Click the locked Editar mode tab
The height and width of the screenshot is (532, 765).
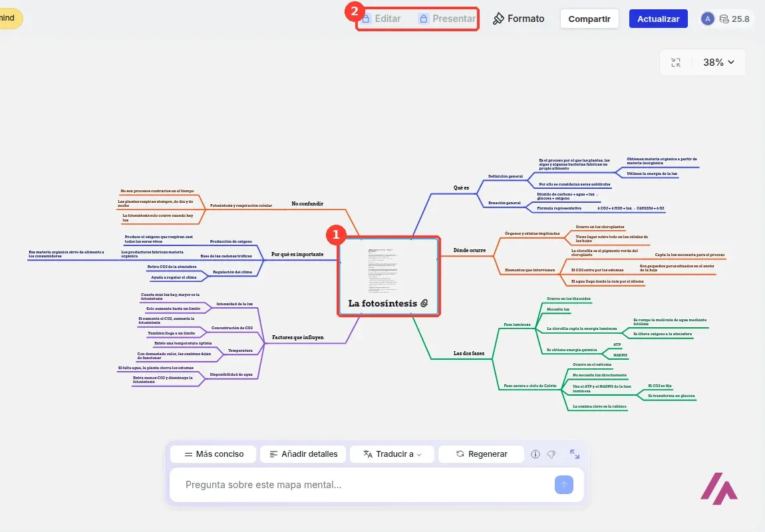pos(381,19)
